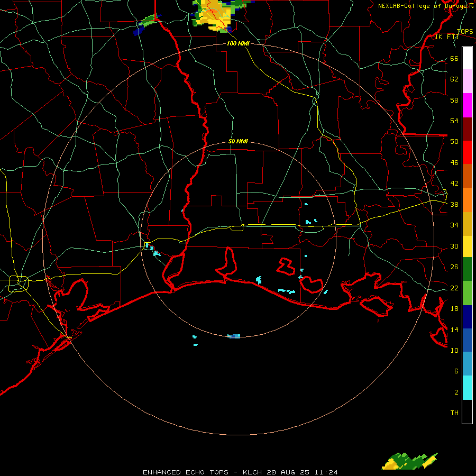Click the 30 legend value
The width and height of the screenshot is (476, 476).
click(x=454, y=246)
